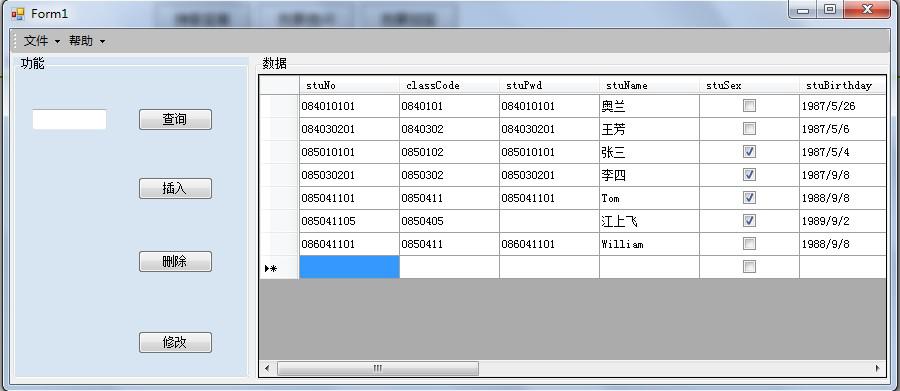The height and width of the screenshot is (391, 900).
Task: Focus the query text box beside 查询
Action: pyautogui.click(x=69, y=119)
